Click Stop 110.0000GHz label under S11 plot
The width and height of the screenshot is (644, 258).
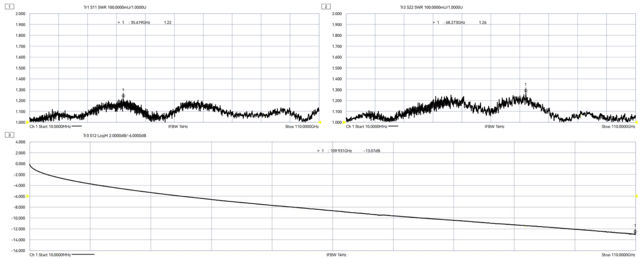tap(302, 126)
